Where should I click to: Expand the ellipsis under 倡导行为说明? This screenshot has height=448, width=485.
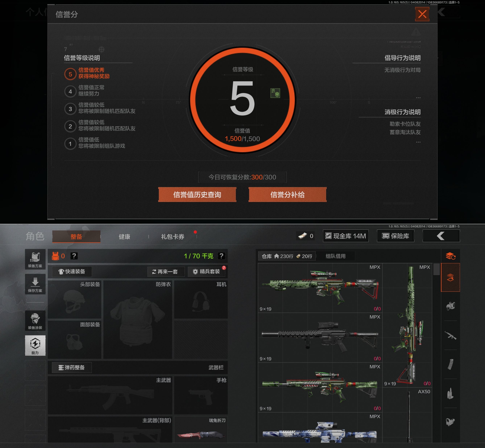point(418,98)
